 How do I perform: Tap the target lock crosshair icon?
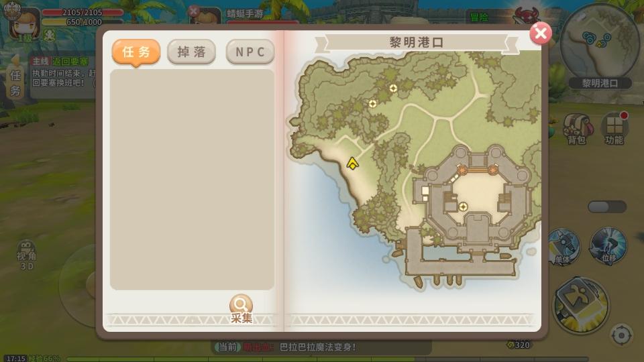pos(621,336)
